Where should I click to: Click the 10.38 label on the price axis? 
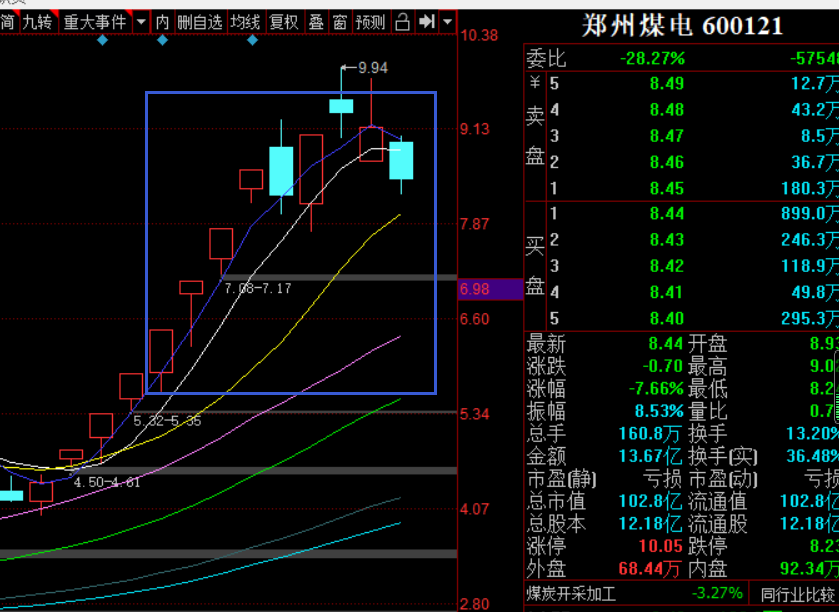pos(479,36)
